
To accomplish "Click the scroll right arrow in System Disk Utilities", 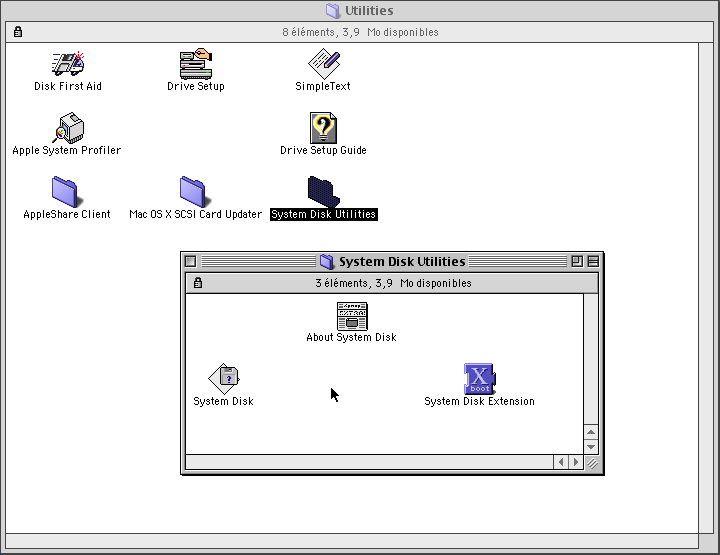I will [576, 462].
